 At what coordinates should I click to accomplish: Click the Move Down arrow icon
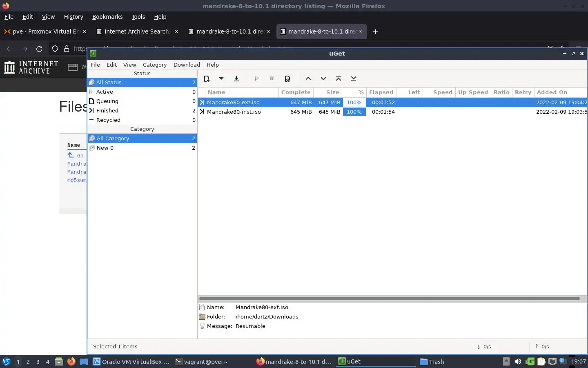point(323,79)
